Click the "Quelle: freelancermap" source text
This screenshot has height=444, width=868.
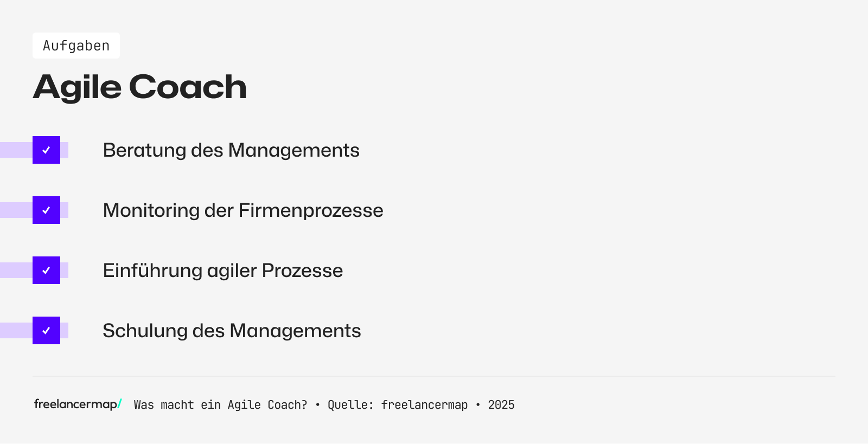[398, 405]
